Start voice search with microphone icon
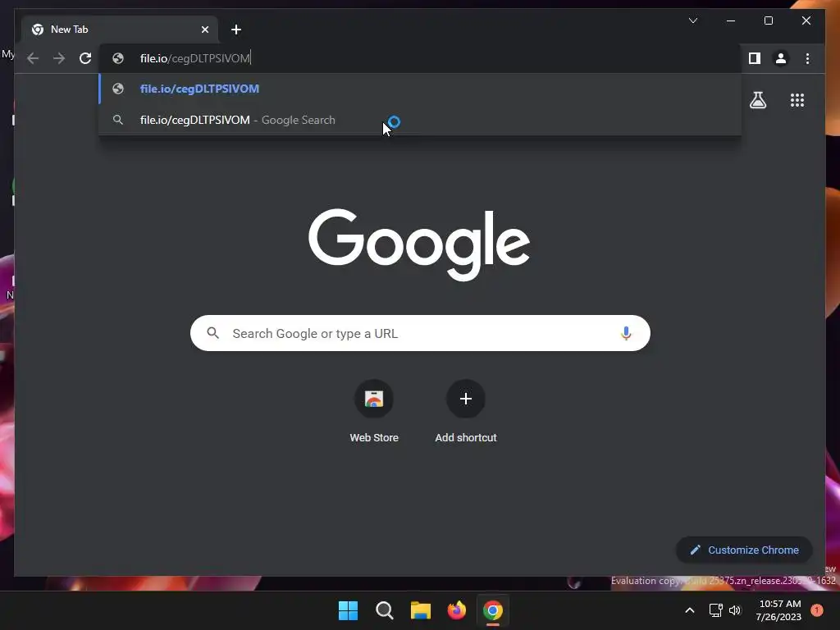The width and height of the screenshot is (840, 630). point(626,333)
